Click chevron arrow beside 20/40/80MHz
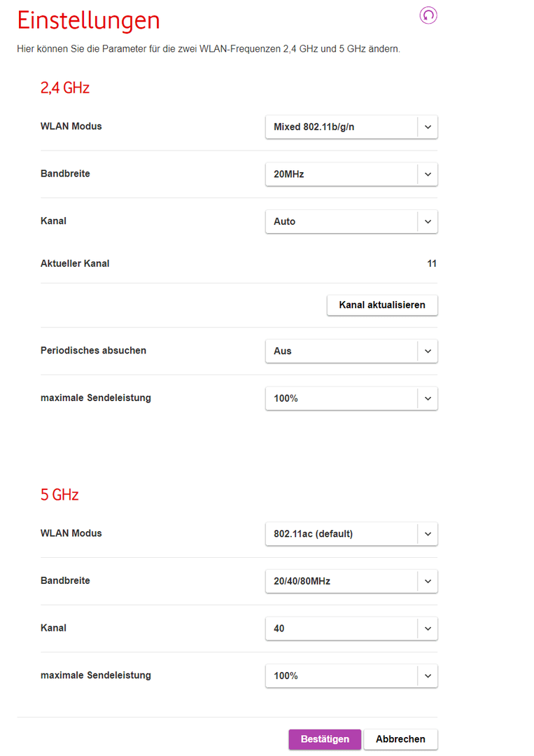534x756 pixels. pyautogui.click(x=428, y=582)
